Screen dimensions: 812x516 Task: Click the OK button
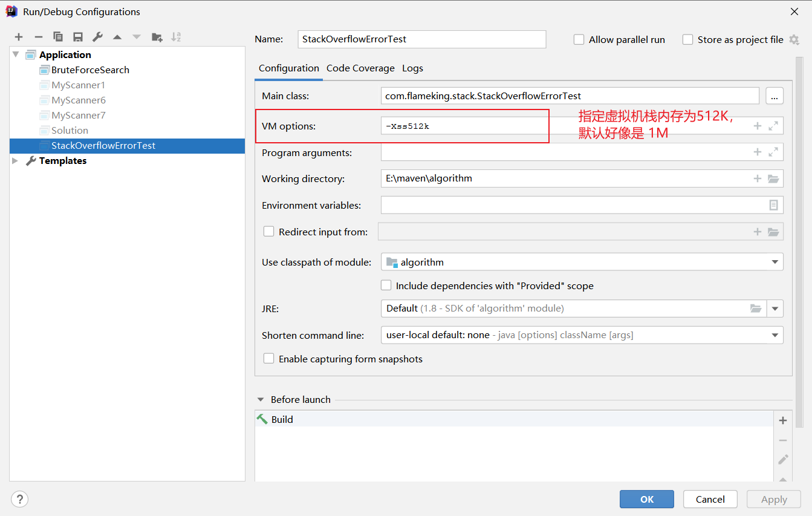click(x=647, y=499)
